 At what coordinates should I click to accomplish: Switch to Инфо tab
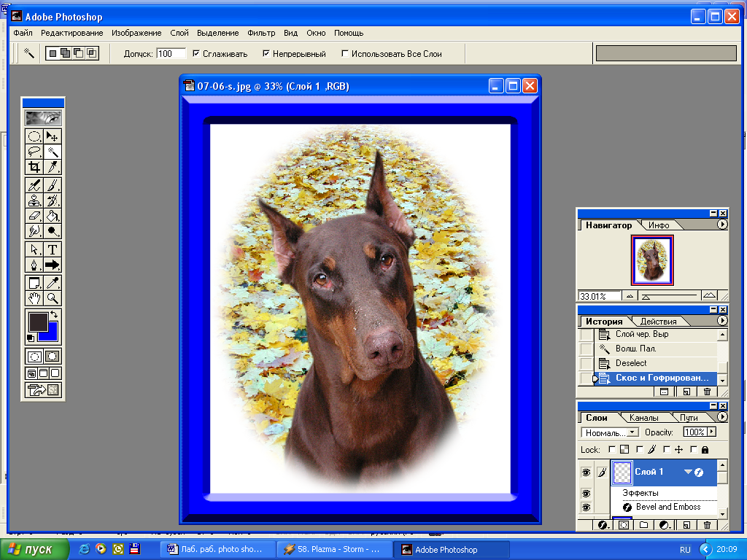click(x=659, y=225)
